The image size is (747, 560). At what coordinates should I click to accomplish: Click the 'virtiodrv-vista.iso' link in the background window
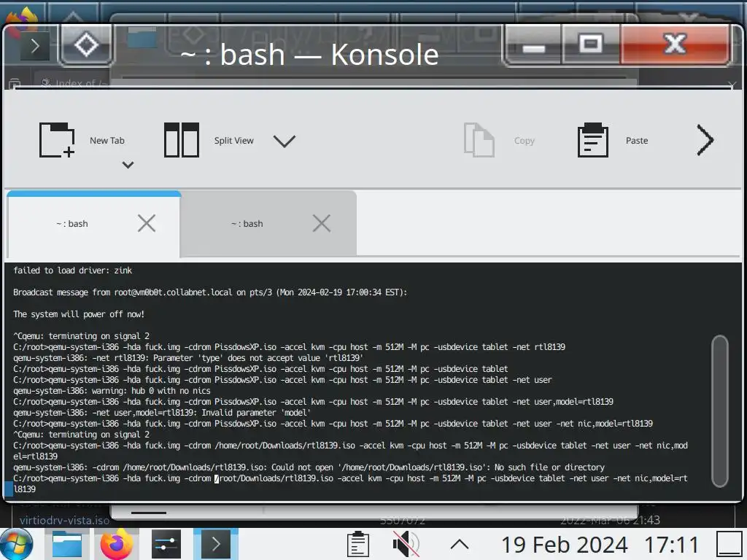[64, 520]
